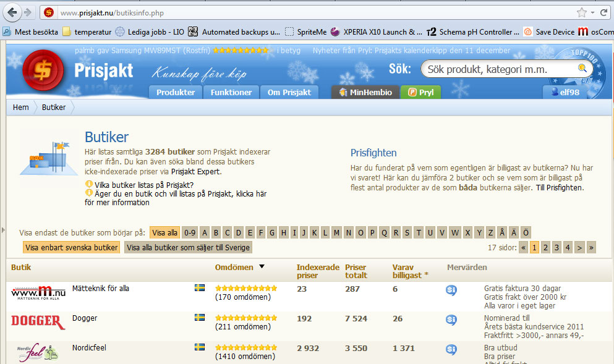Click the Nordicfeel store logo
The image size is (614, 364).
click(x=37, y=352)
